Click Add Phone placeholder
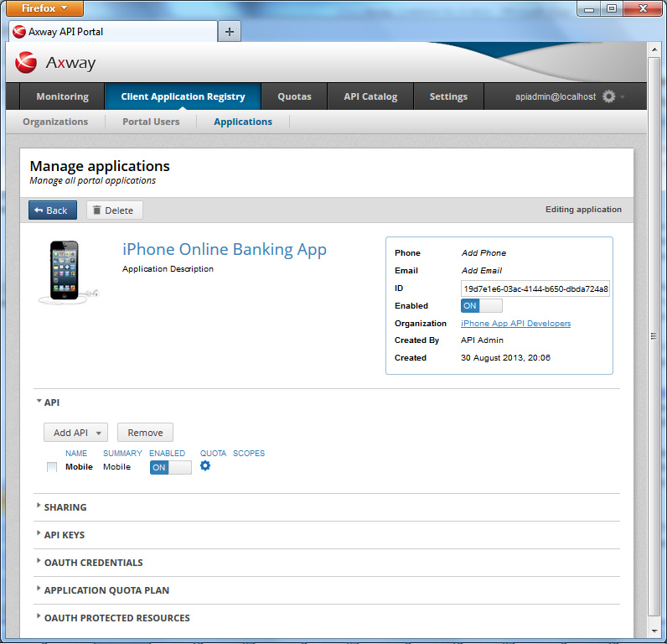This screenshot has width=667, height=644. click(x=483, y=253)
